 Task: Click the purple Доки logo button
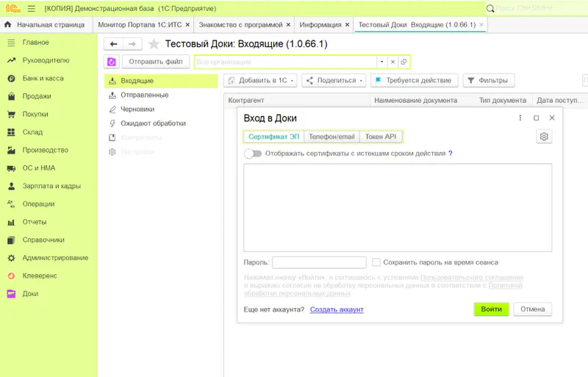[x=112, y=62]
